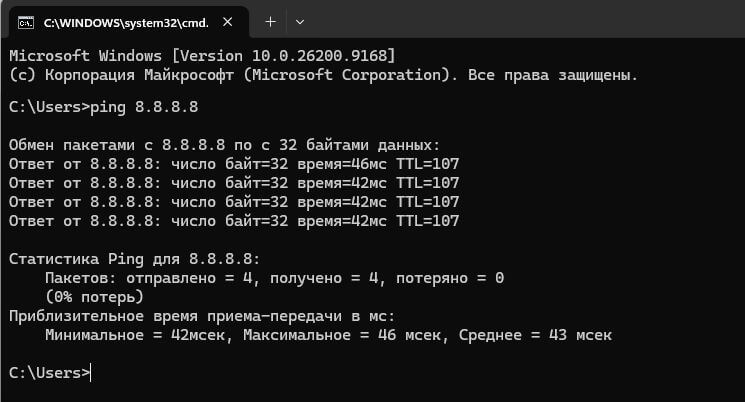Viewport: 745px width, 402px height.
Task: Click the last 'Ответ от 8.8.8.8' reply line
Action: [234, 221]
